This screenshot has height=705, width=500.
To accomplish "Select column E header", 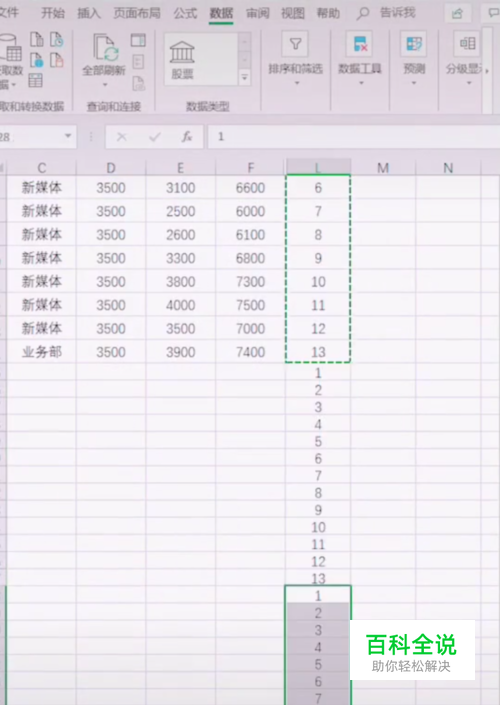I will (180, 168).
